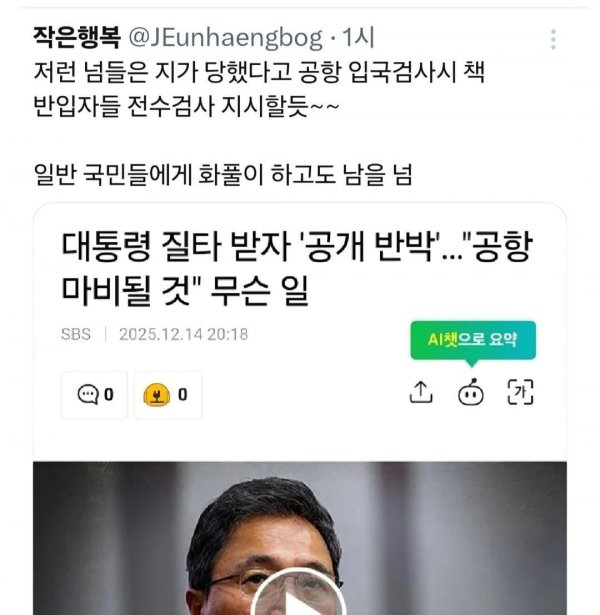Click the tweet text about 공항 입국검사
This screenshot has height=615, width=600.
pos(259,89)
